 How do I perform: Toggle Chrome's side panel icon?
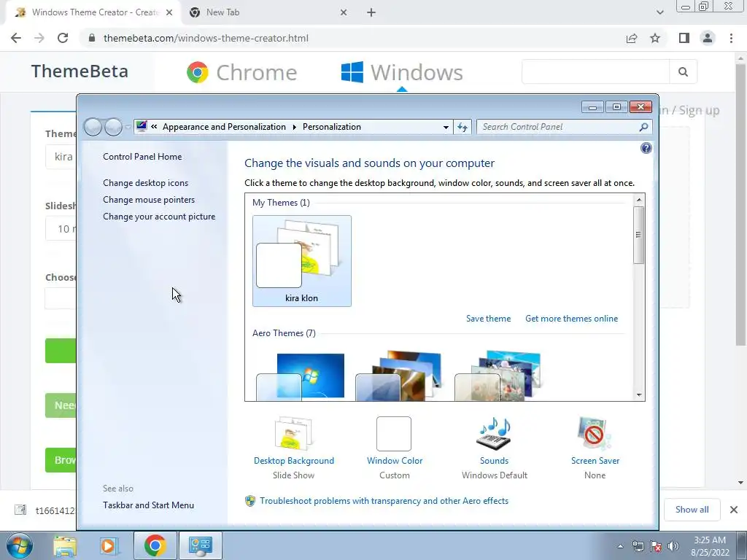[x=684, y=38]
